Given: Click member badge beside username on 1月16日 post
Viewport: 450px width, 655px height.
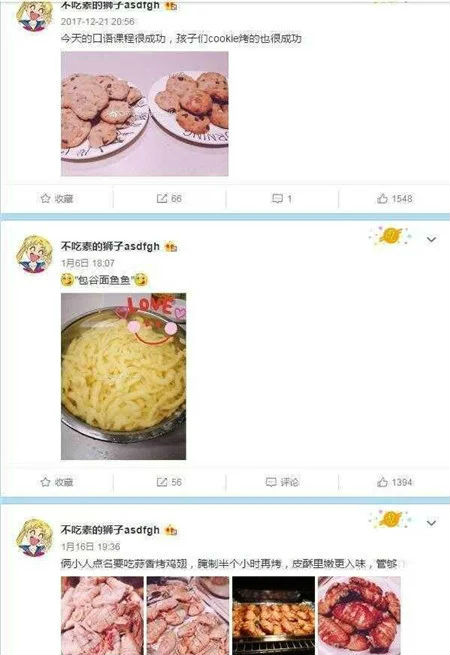Looking at the screenshot, I should coord(171,531).
